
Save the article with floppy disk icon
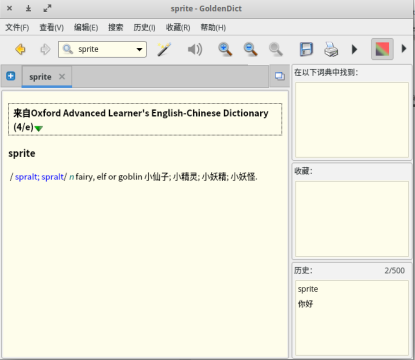(306, 49)
